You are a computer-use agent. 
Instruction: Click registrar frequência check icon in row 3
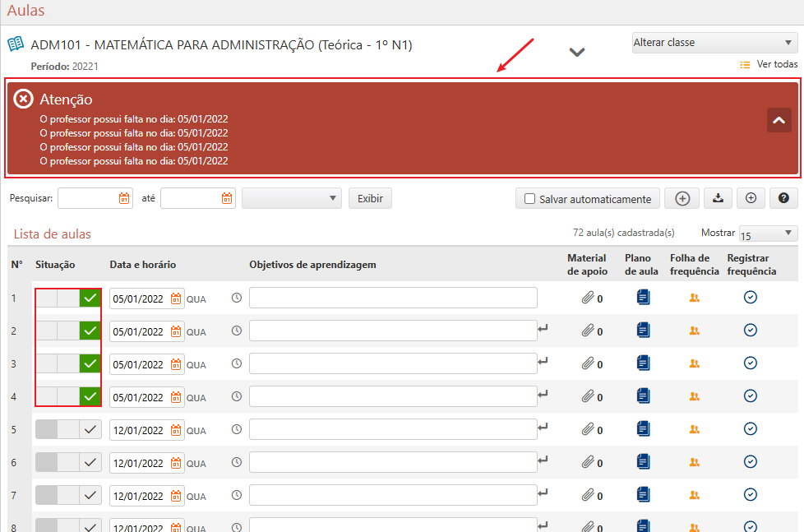coord(751,363)
